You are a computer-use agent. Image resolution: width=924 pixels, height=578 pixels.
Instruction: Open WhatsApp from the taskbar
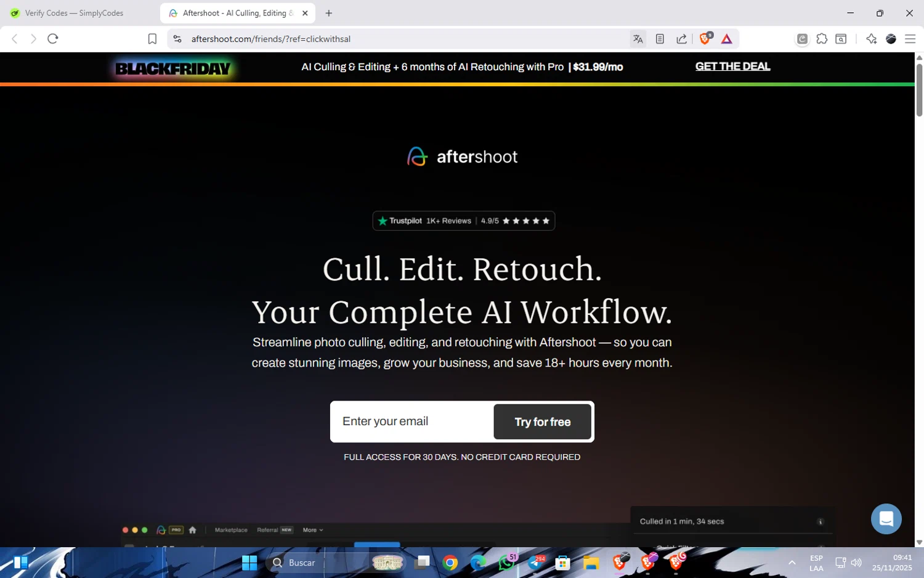pos(506,563)
